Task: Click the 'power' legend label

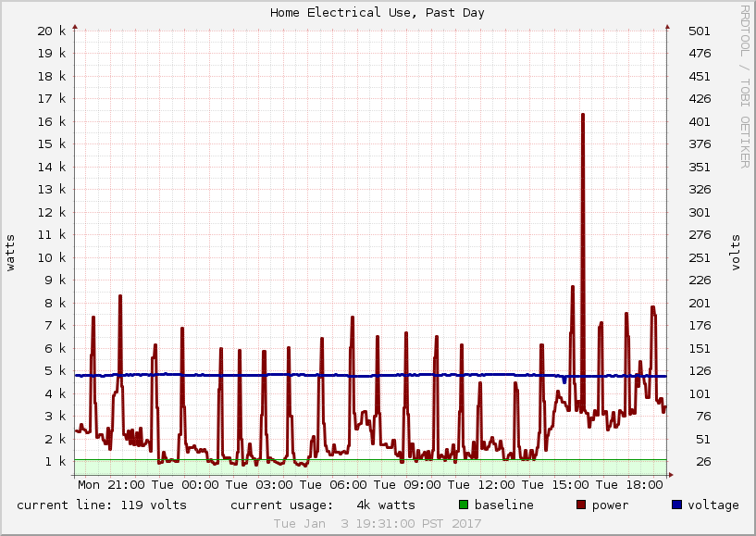Action: tap(611, 505)
